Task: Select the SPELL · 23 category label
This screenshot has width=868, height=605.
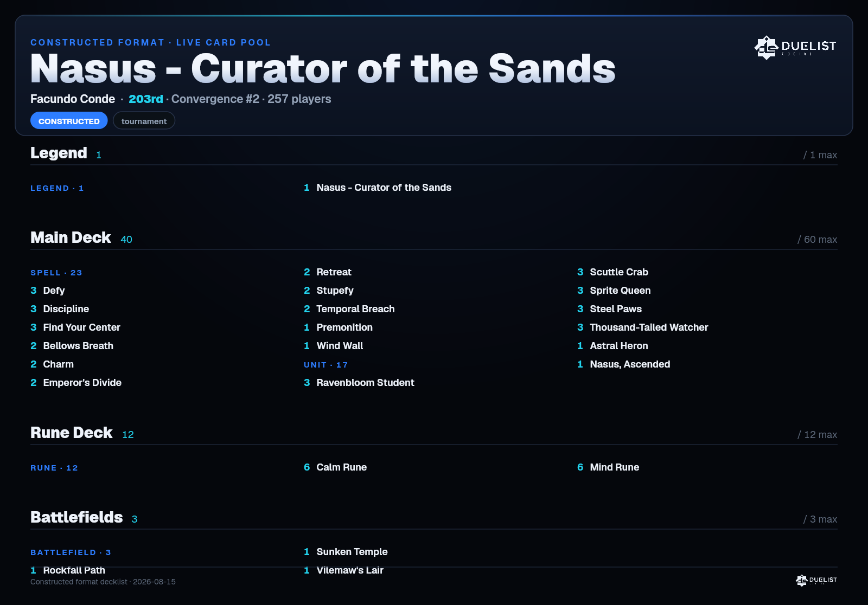Action: point(56,273)
